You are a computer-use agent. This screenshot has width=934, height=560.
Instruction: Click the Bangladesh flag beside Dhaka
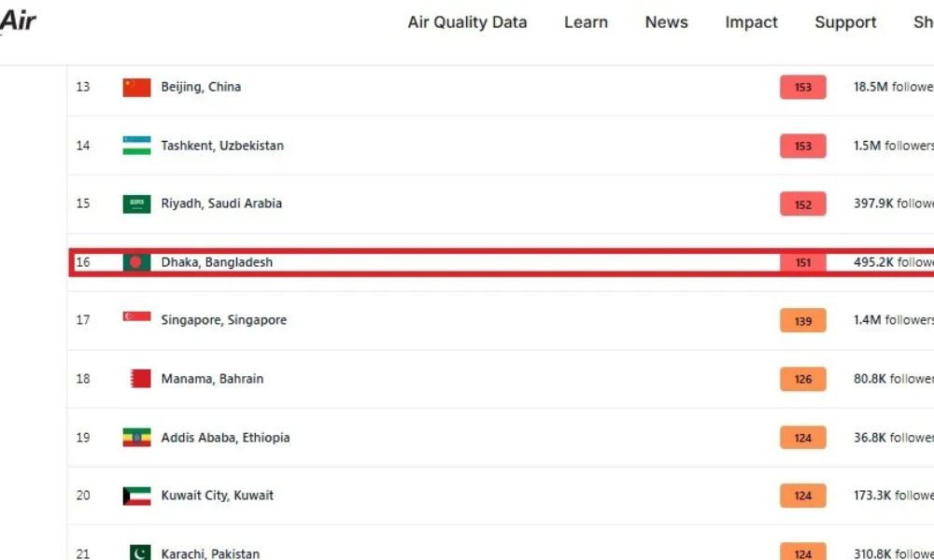136,262
